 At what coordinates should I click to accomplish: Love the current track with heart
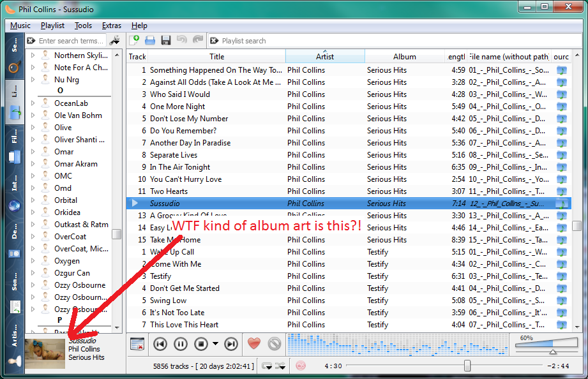coord(254,343)
